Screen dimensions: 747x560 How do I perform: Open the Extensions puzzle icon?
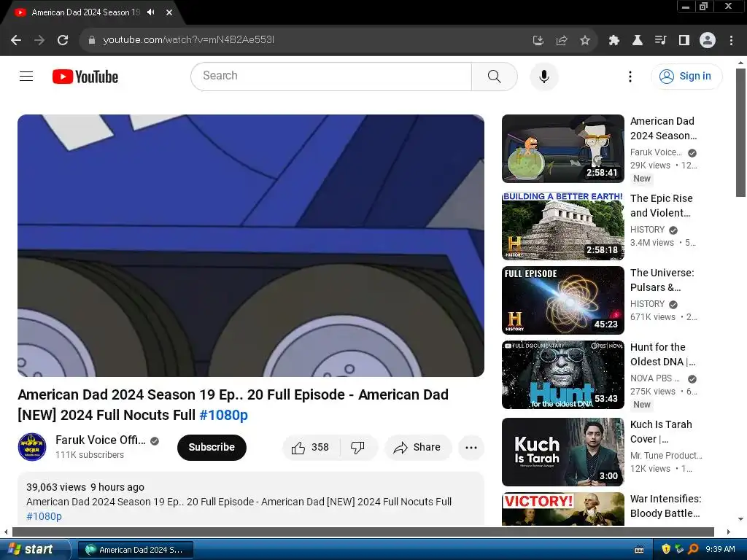point(614,41)
